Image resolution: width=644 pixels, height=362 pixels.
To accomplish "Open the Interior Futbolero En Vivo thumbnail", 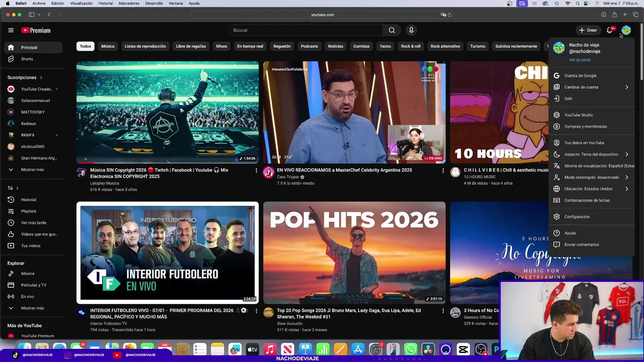I will coord(168,253).
